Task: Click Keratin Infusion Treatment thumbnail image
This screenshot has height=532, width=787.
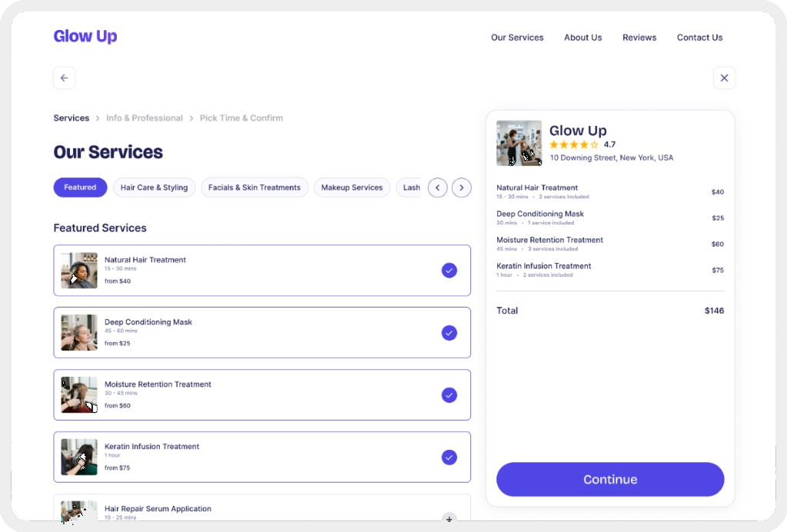Action: (79, 457)
